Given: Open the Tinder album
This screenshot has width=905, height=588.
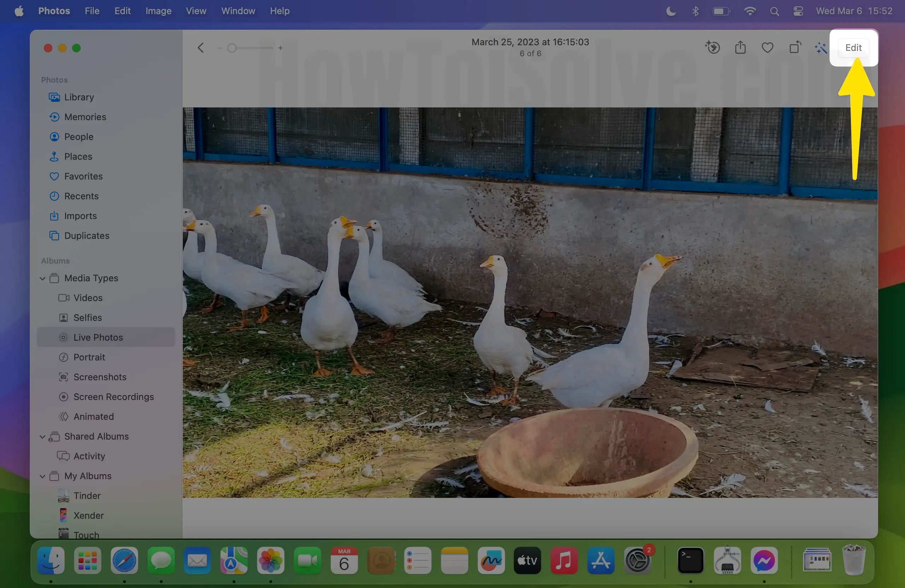Looking at the screenshot, I should pyautogui.click(x=87, y=496).
